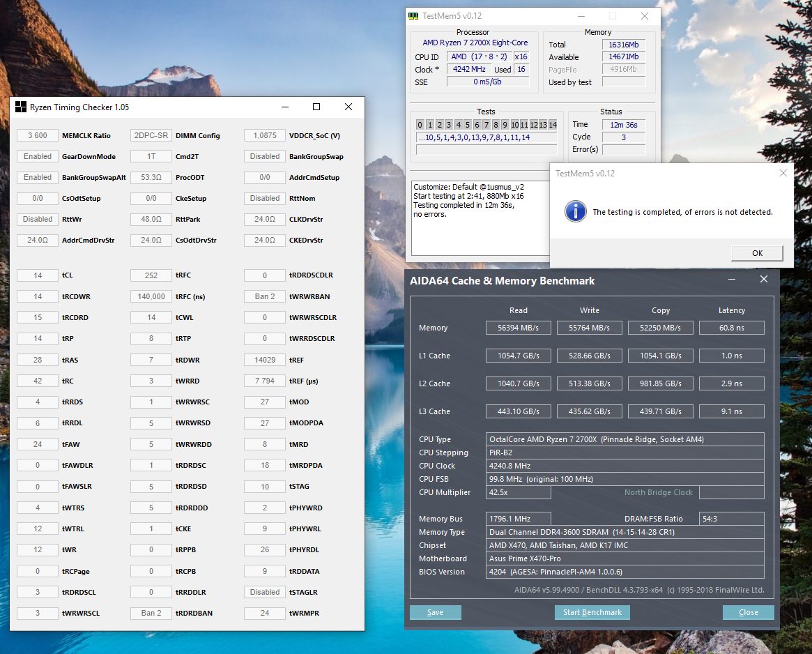Click the BIOS Version 4204 field
812x654 pixels.
pos(625,572)
